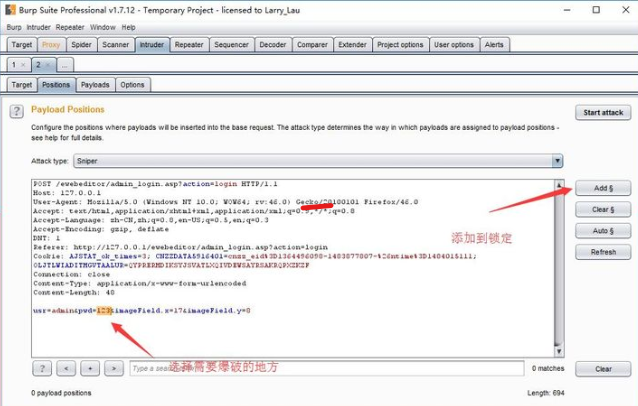Click scroll-up arrow of request editor
Viewport: 638px width, 406px height.
[559, 185]
